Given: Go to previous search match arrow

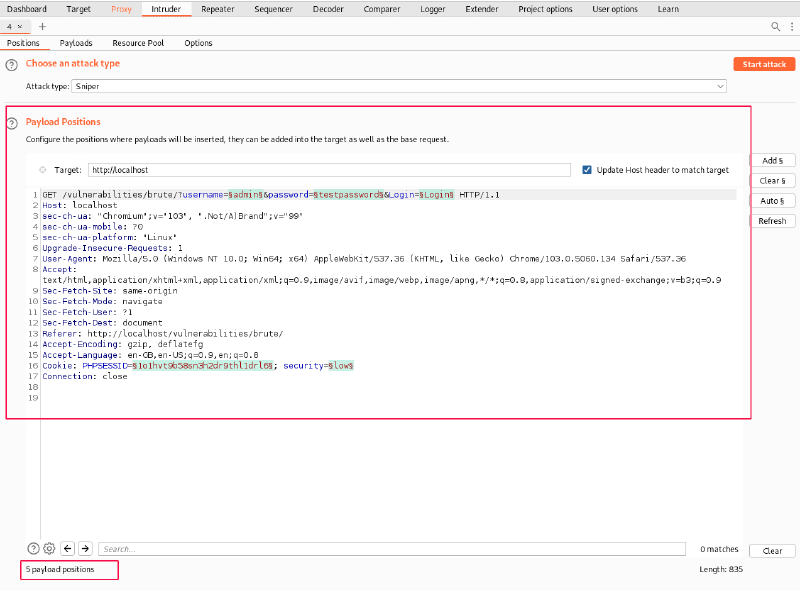Looking at the screenshot, I should pos(67,548).
